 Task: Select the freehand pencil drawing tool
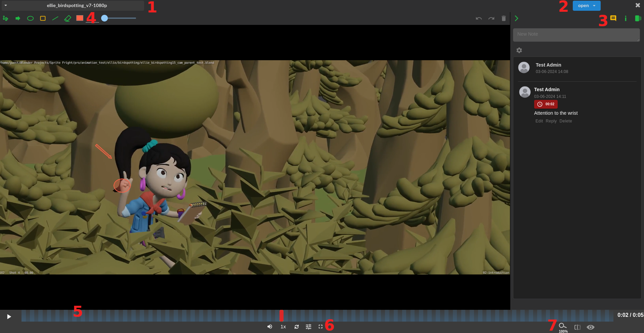coord(5,18)
